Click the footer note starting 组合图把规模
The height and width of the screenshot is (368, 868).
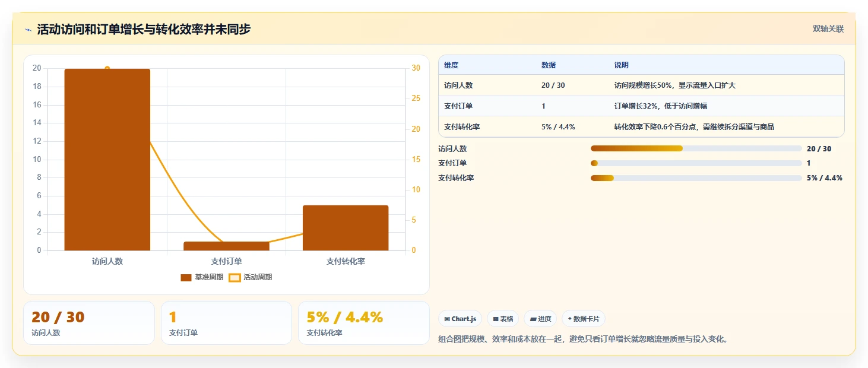coord(583,340)
